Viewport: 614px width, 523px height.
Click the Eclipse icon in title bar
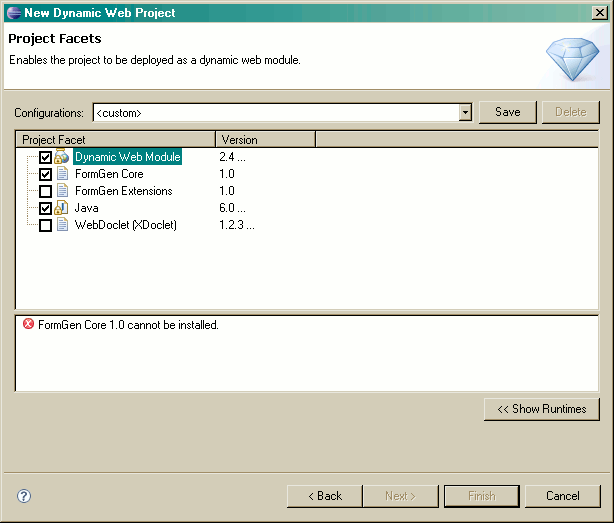point(13,13)
